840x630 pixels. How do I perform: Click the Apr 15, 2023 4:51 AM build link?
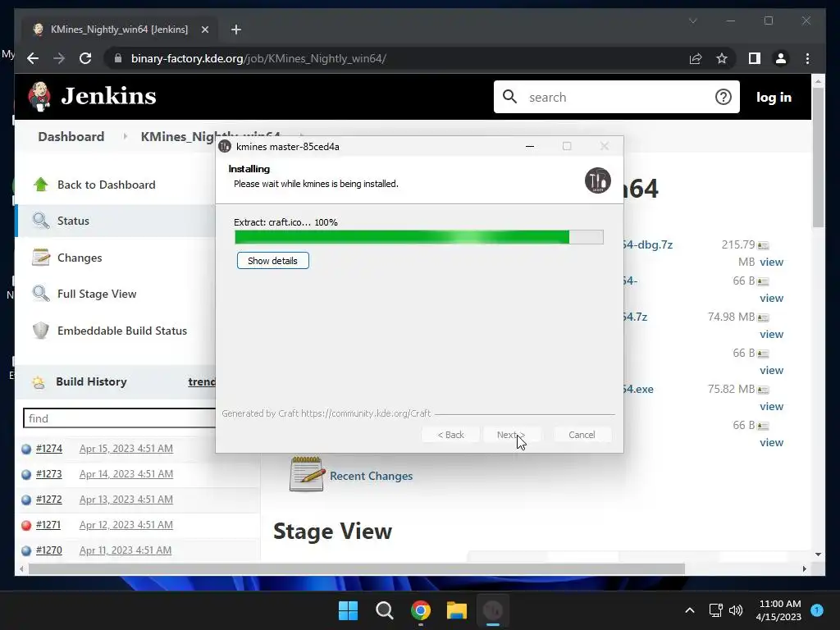coord(126,449)
